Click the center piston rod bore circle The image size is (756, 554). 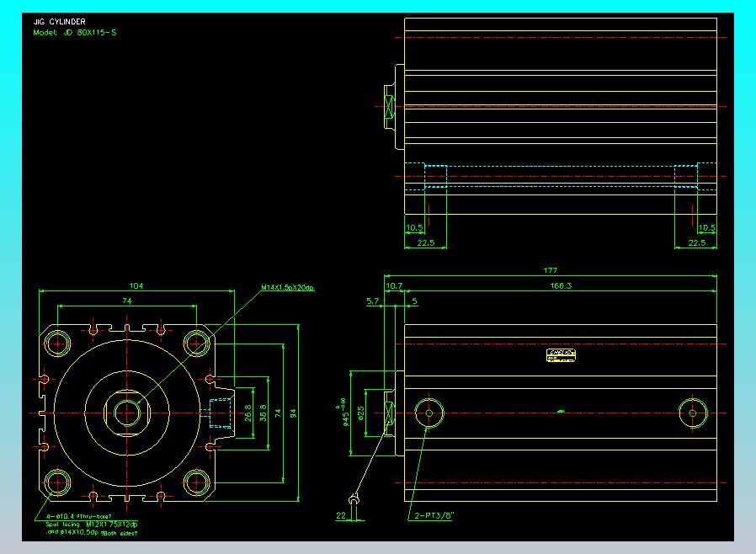(127, 413)
